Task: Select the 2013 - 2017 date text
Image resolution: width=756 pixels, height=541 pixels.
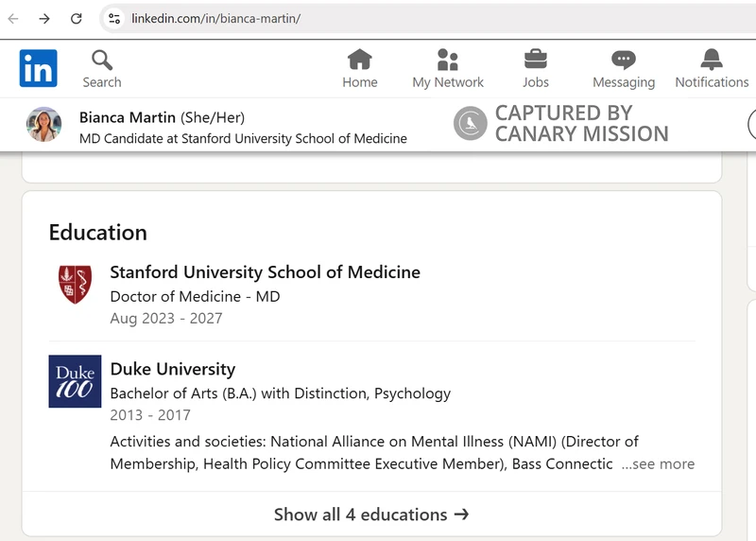Action: pos(150,415)
